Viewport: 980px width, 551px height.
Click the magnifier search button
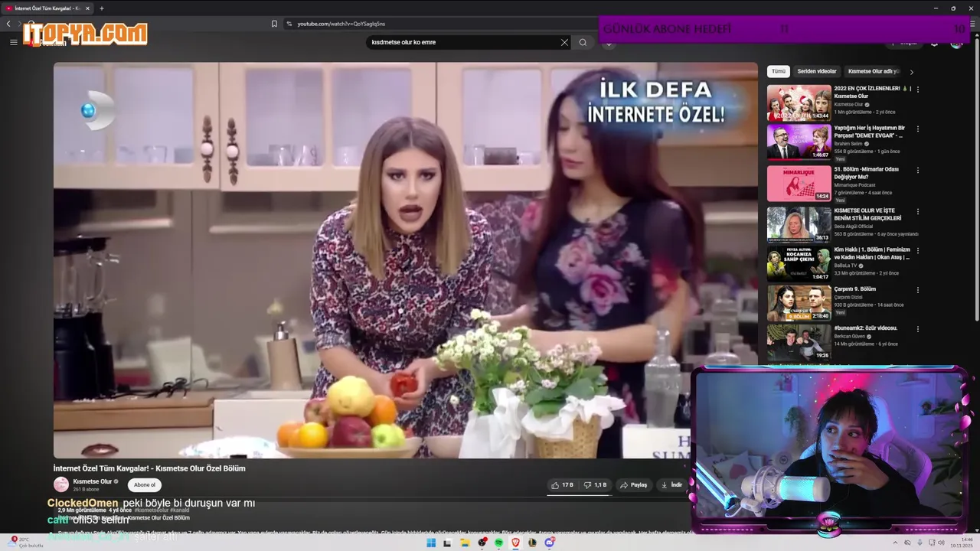point(583,42)
